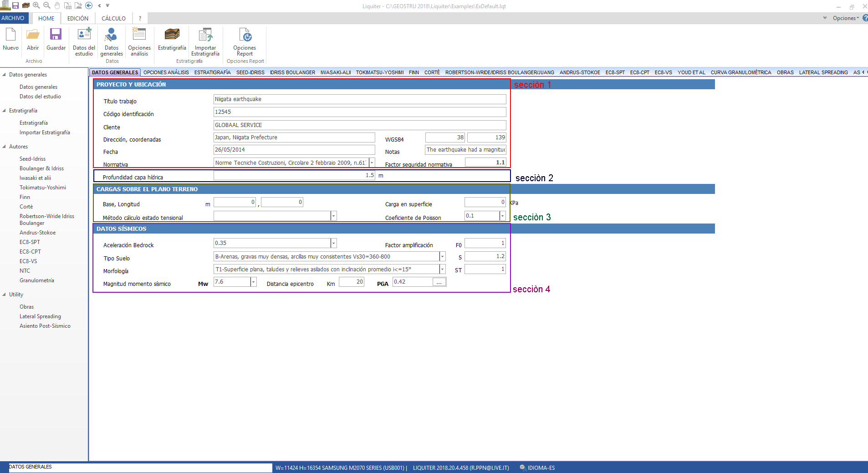Open Aceleración Bedrock dropdown
The width and height of the screenshot is (868, 473).
click(x=333, y=243)
